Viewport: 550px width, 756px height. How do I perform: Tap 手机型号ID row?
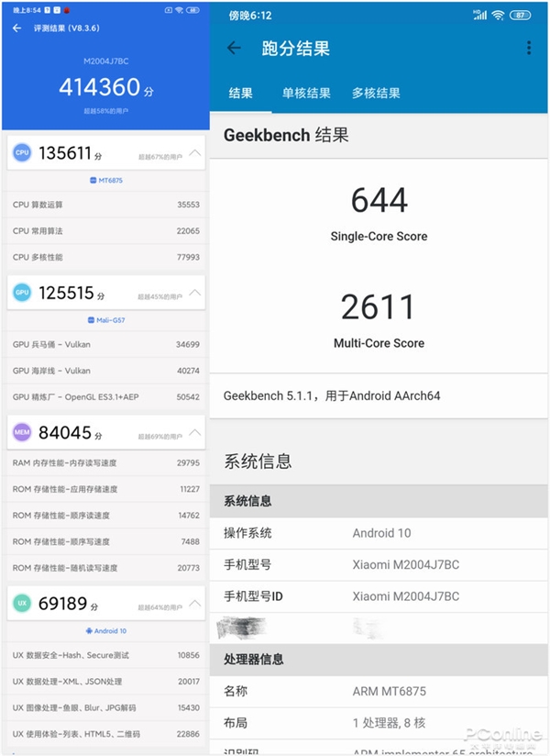tap(379, 596)
